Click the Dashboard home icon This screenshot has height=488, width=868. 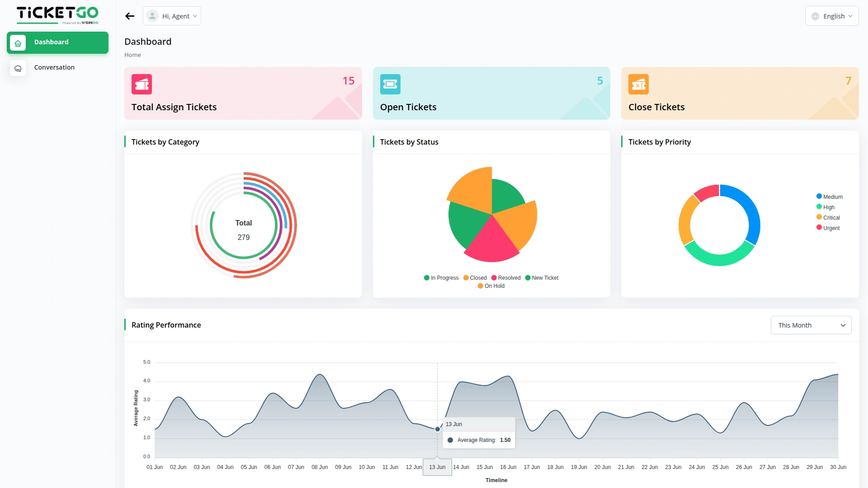tap(18, 43)
